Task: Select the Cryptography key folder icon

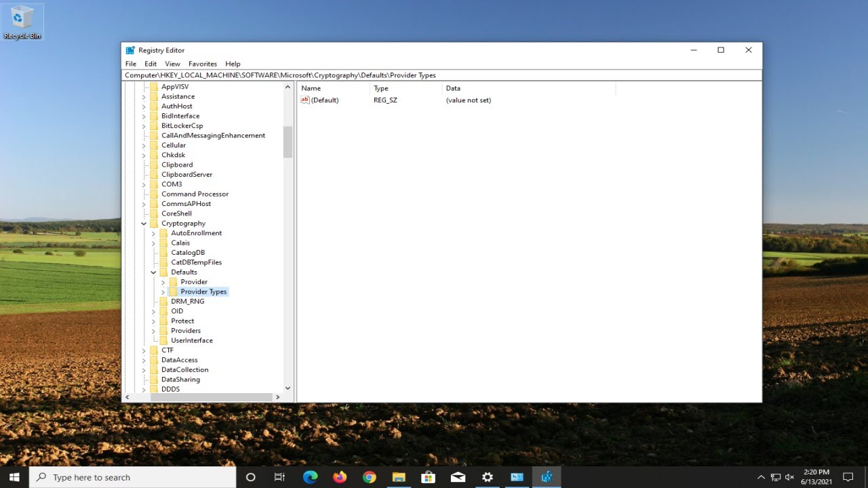Action: [x=154, y=223]
